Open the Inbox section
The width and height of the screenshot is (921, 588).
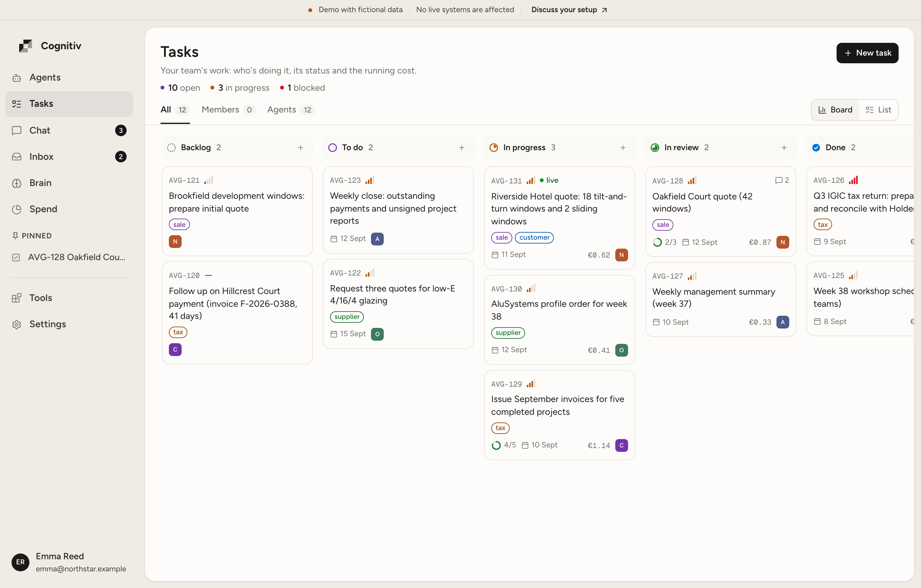point(69,156)
